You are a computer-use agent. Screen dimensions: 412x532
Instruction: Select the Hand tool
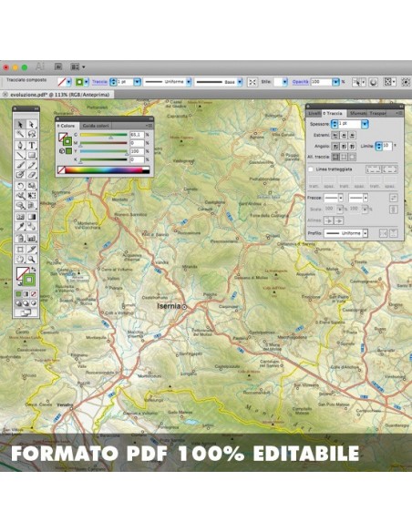pyautogui.click(x=20, y=260)
